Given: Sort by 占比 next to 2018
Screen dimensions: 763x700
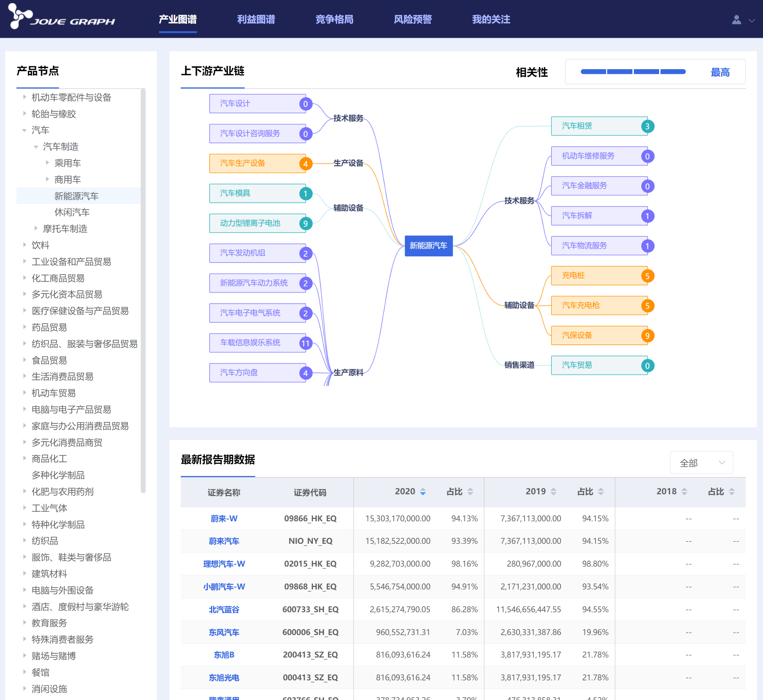Looking at the screenshot, I should point(731,492).
